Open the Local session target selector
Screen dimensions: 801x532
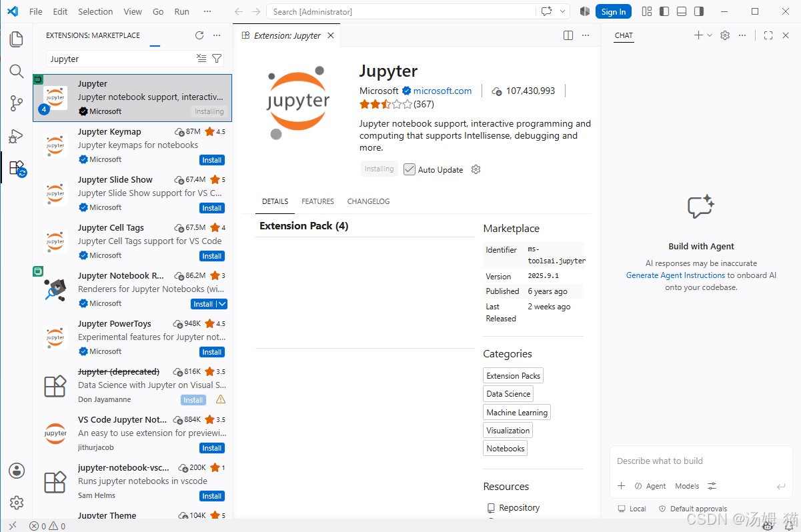click(x=632, y=509)
